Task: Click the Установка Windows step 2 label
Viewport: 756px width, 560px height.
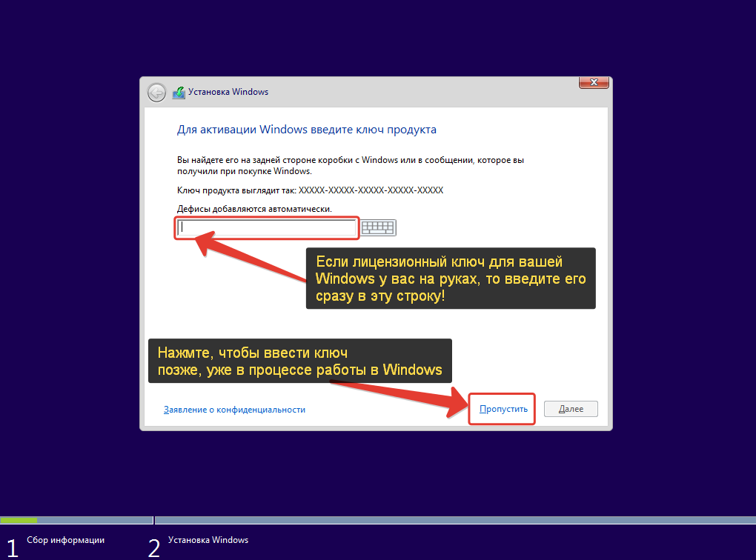Action: [x=208, y=540]
